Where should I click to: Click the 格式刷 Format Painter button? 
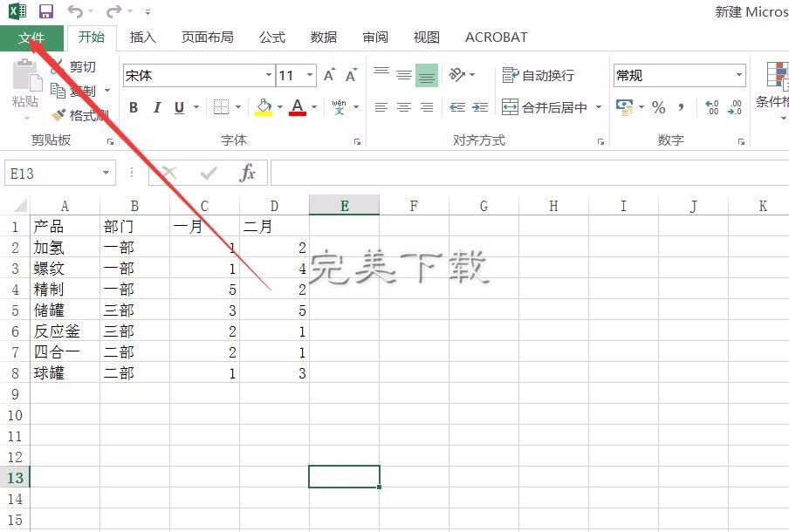pyautogui.click(x=80, y=115)
